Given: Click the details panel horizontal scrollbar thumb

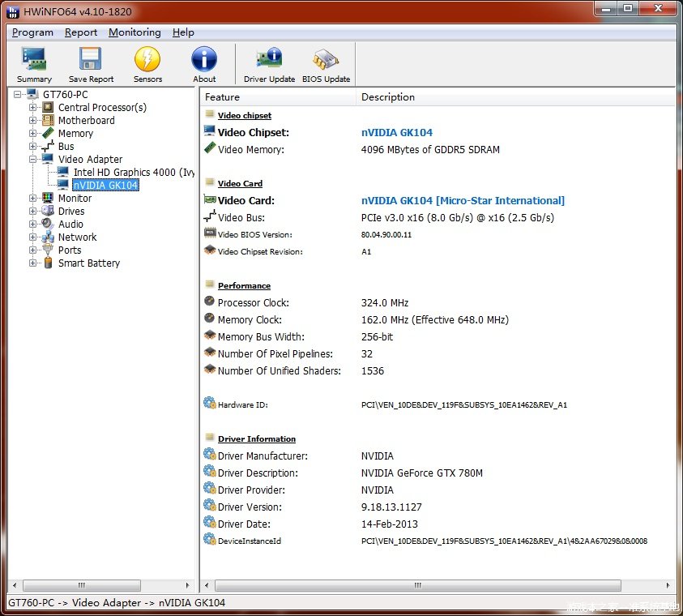Looking at the screenshot, I should (418, 585).
